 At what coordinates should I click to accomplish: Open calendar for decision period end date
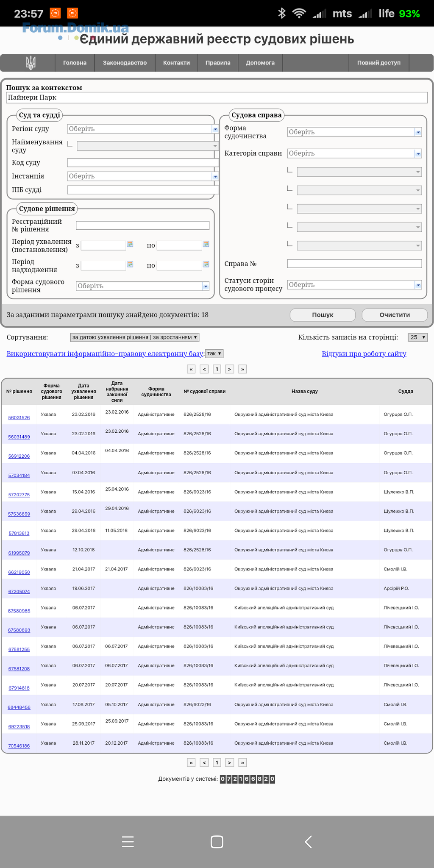click(206, 244)
